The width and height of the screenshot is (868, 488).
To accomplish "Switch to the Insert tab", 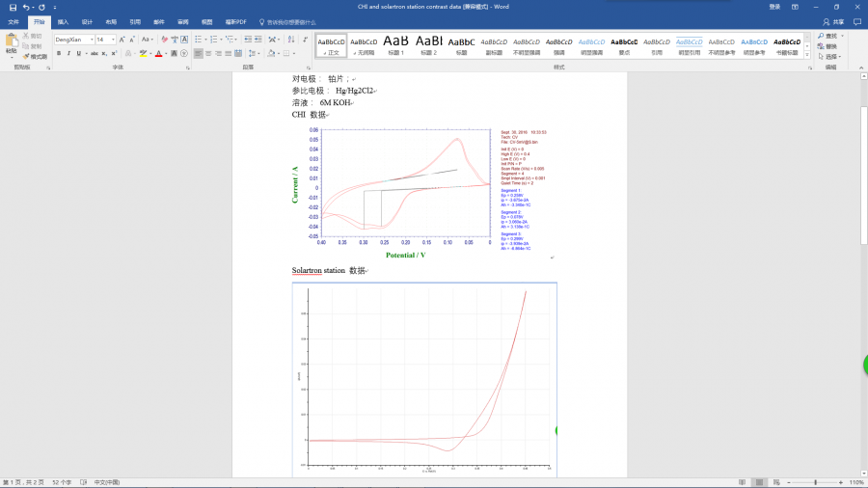I will 63,22.
